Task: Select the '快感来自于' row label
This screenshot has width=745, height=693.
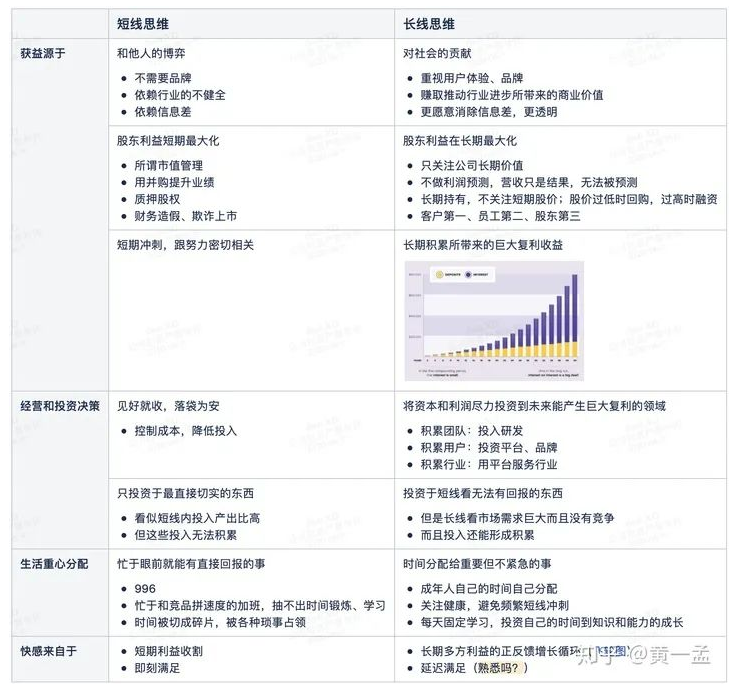Action: click(48, 651)
